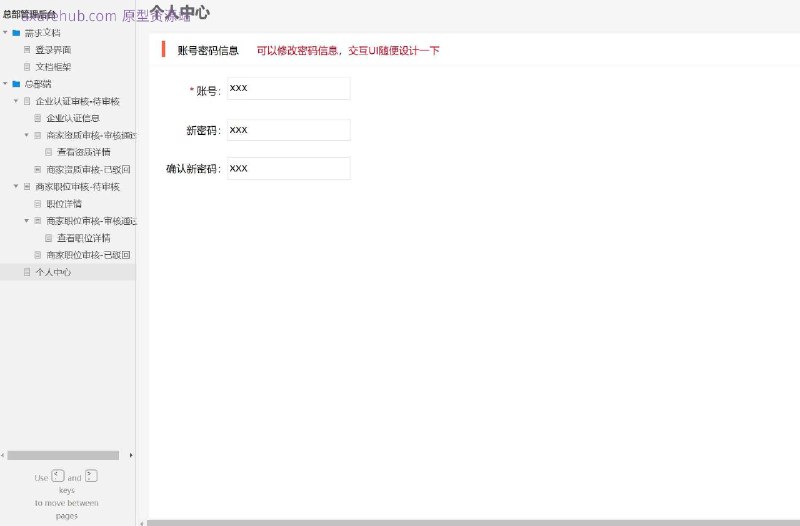Click the sidebar horizontal scrollbar thumb
Screen dimensions: 800x526
(63, 455)
